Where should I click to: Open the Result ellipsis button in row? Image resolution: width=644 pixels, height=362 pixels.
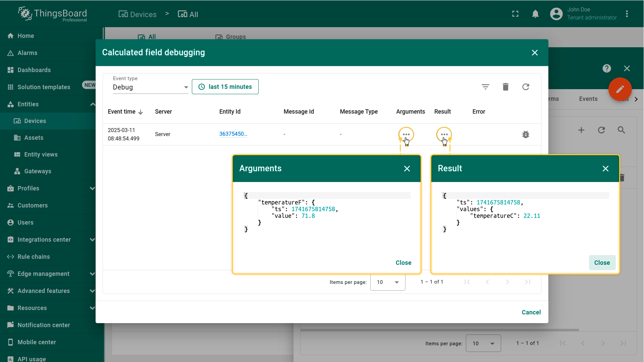[x=444, y=134]
